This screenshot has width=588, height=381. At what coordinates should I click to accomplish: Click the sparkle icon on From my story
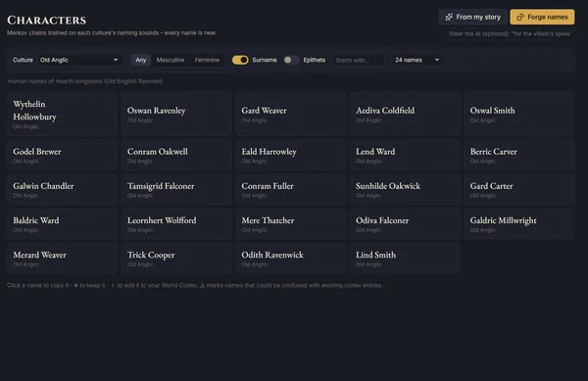pyautogui.click(x=449, y=17)
